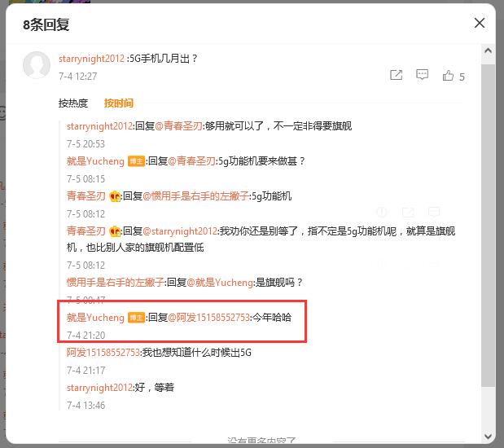Click crown badge in 我劝你还是别等了 reply
The width and height of the screenshot is (504, 448).
(x=115, y=231)
